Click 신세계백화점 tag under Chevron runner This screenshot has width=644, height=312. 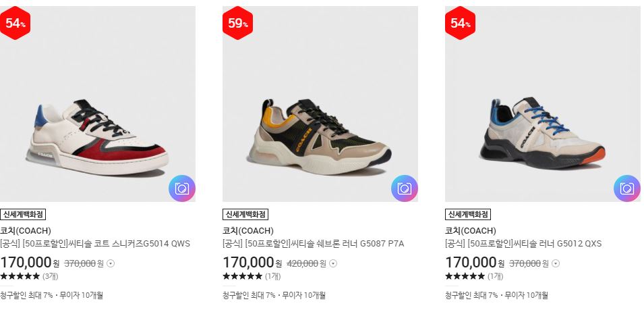pos(245,215)
